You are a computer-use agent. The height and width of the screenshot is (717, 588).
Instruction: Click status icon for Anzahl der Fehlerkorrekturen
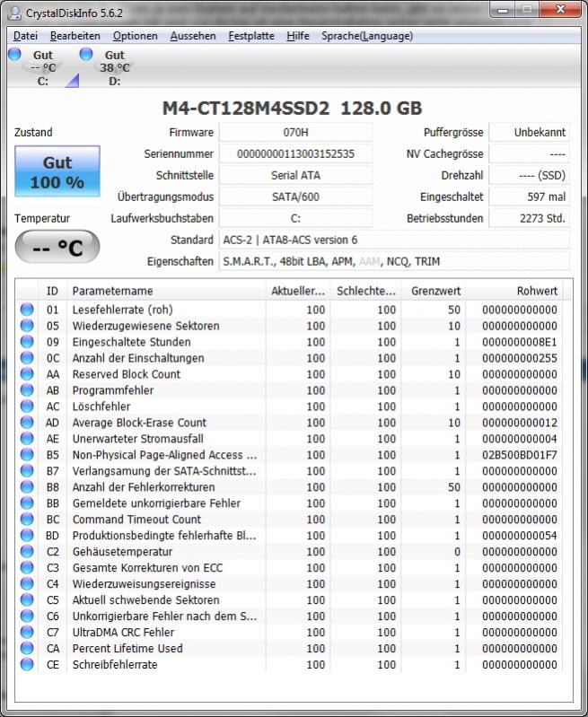(27, 487)
